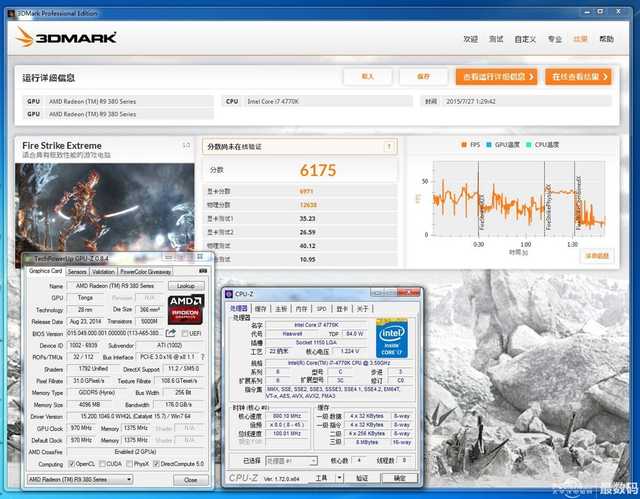Toggle the PhysX checkbox
This screenshot has height=499, width=640.
tap(129, 464)
